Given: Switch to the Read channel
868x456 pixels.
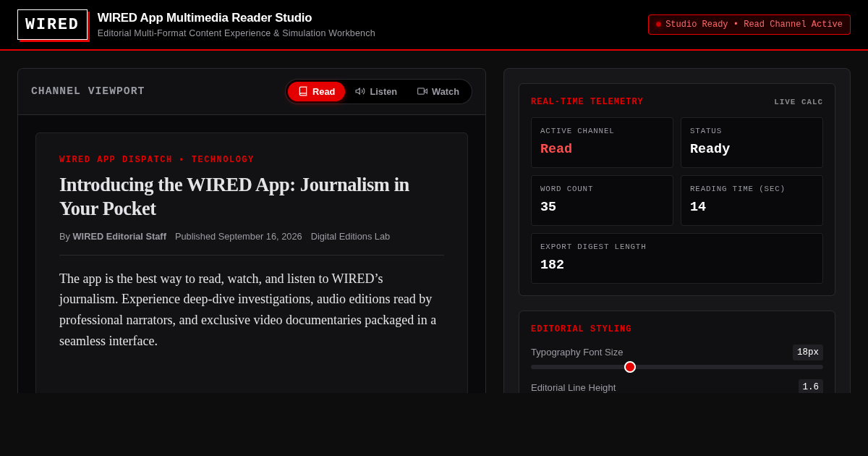Looking at the screenshot, I should tap(316, 91).
